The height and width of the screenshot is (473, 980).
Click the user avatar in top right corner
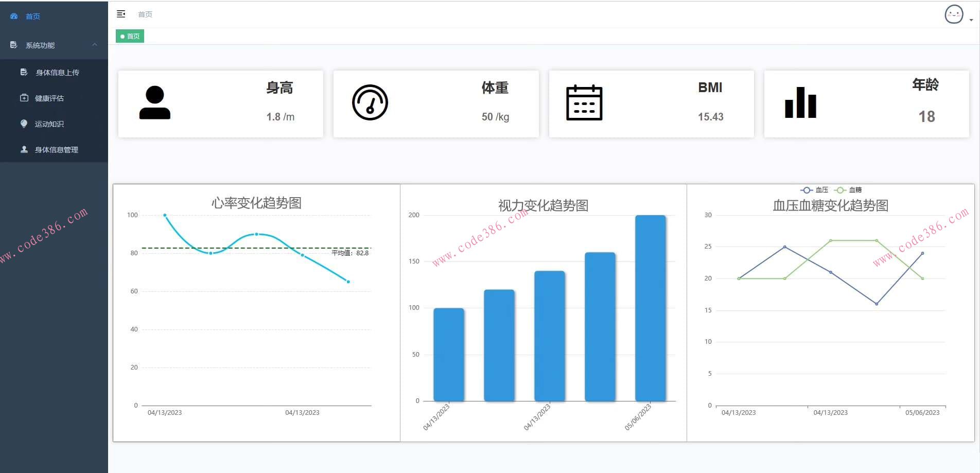[954, 14]
